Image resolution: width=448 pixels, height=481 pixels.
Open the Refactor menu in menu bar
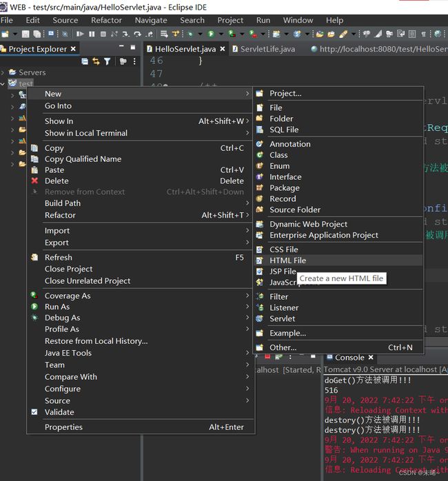[x=106, y=20]
